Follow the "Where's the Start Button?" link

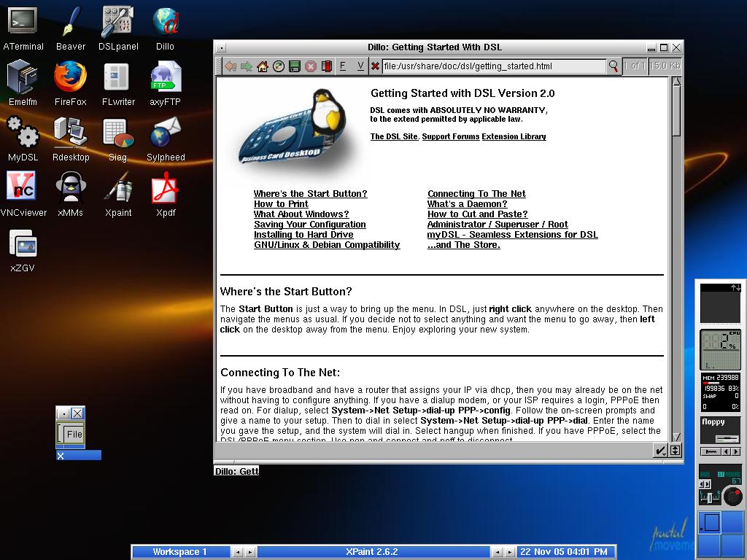310,193
